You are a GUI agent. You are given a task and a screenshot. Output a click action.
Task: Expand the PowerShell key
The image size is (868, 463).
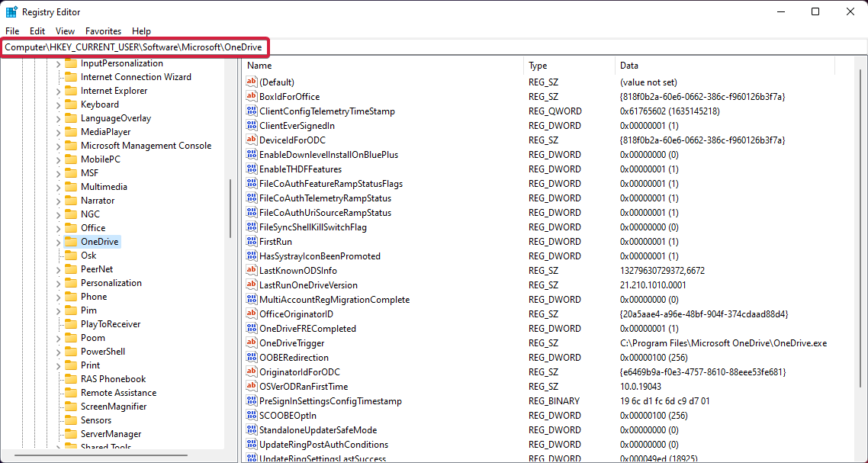(x=58, y=352)
